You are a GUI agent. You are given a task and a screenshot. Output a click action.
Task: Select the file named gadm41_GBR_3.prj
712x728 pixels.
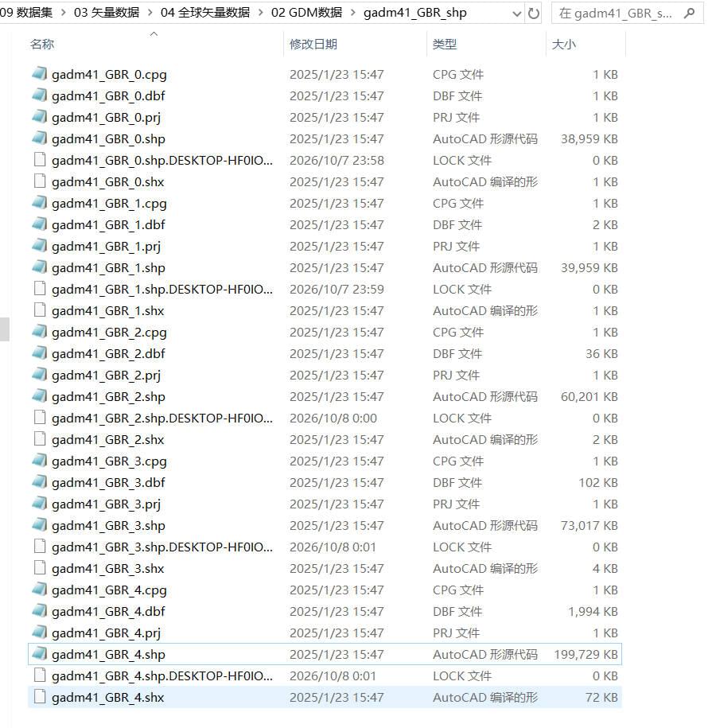107,504
